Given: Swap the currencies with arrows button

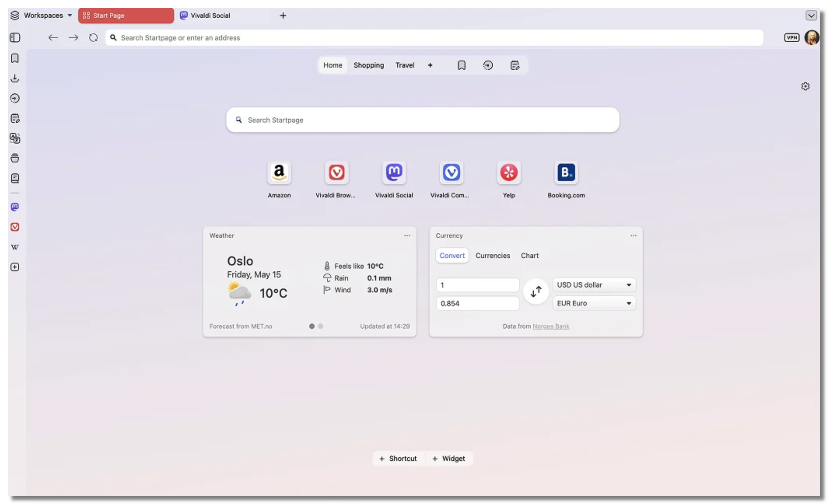Looking at the screenshot, I should [x=536, y=291].
